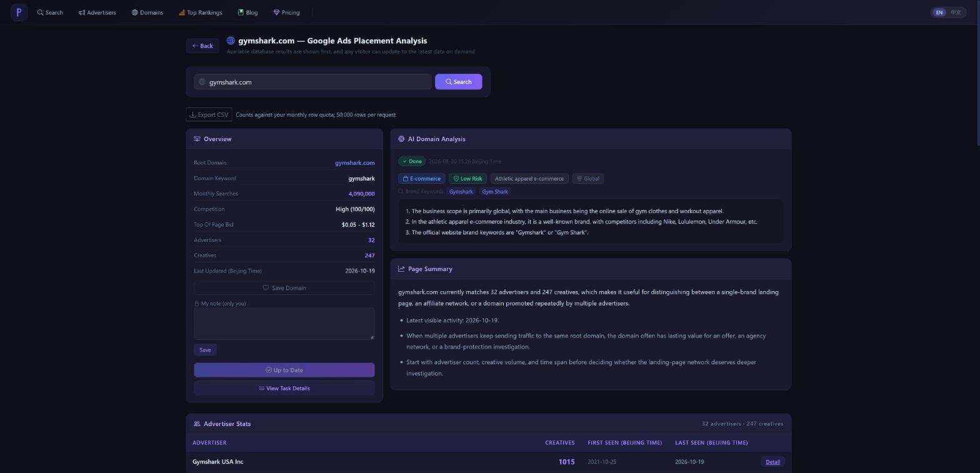The width and height of the screenshot is (980, 473).
Task: Select the Gymshark brand keyword chip
Action: (x=461, y=192)
